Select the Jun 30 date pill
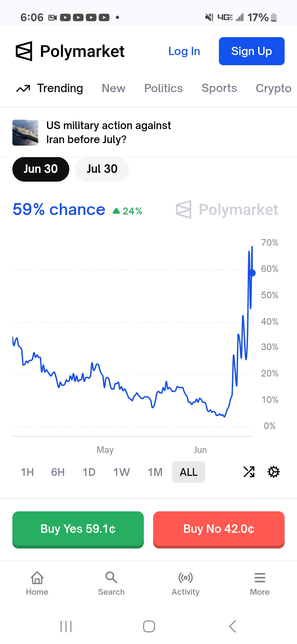297x644 pixels. pos(41,169)
